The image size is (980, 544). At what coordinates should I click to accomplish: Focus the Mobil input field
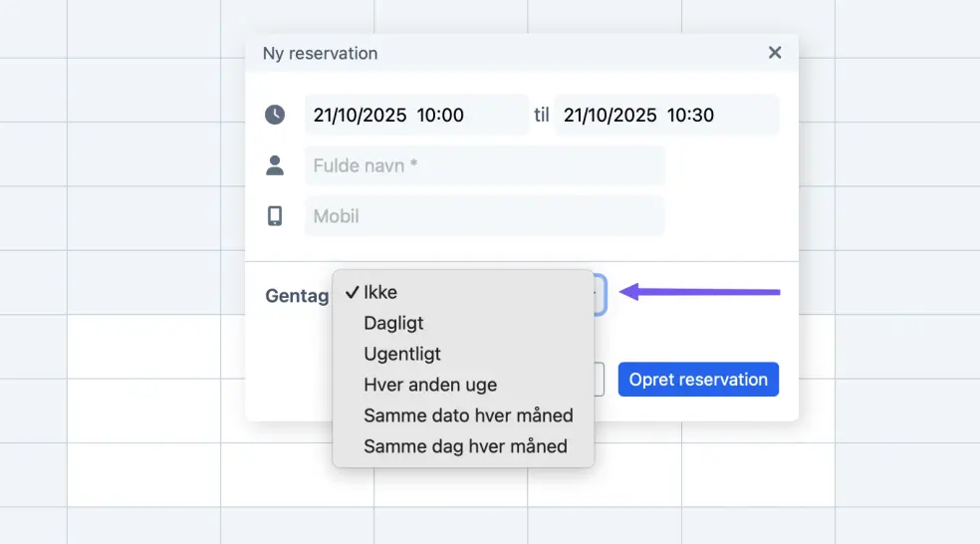pos(484,216)
